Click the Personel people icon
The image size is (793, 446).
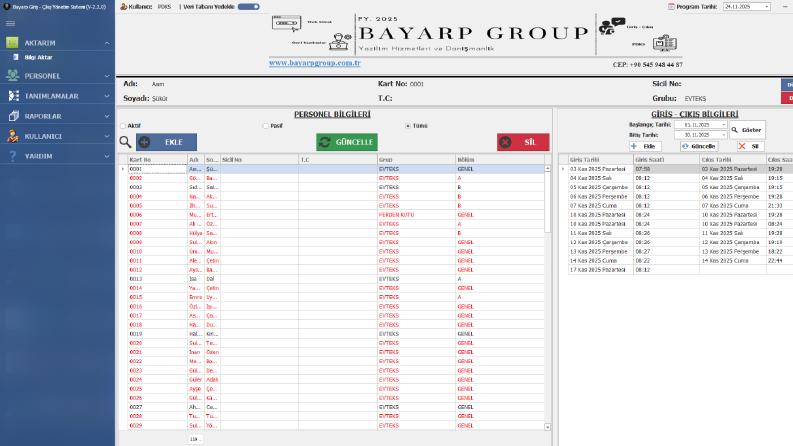click(13, 76)
